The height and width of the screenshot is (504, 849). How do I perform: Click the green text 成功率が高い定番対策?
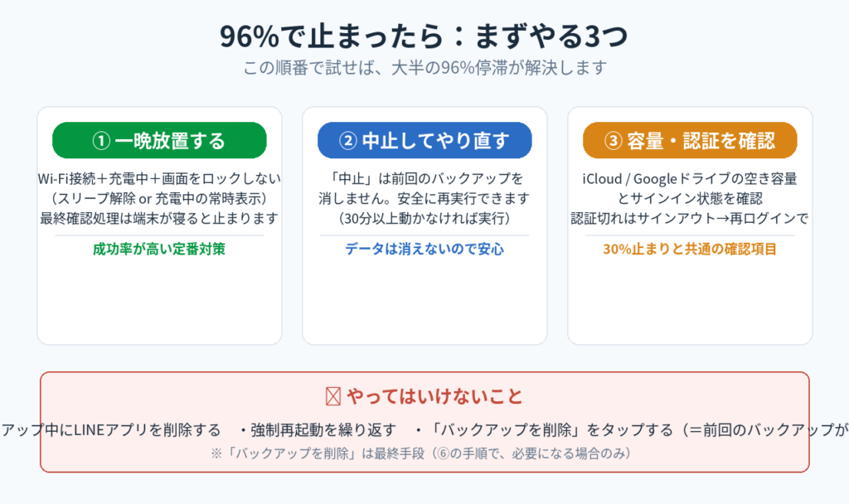(159, 249)
